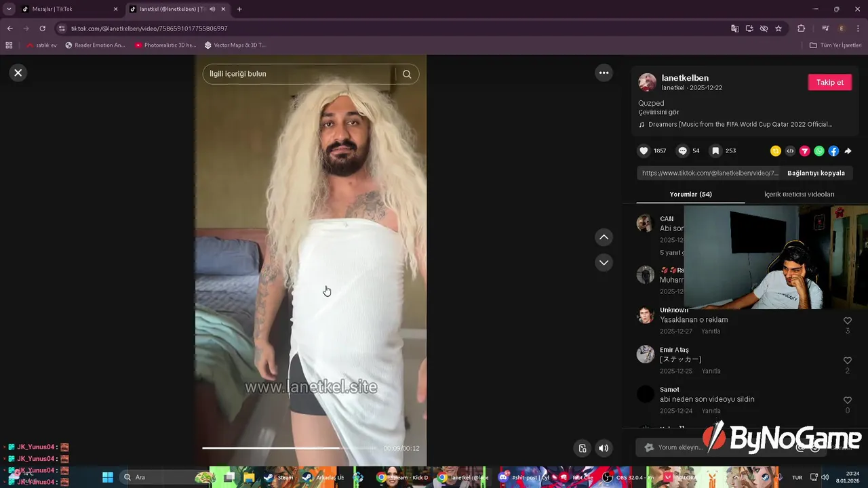Go back with the browser back arrow
Screen dimensions: 868x488
pos(9,28)
